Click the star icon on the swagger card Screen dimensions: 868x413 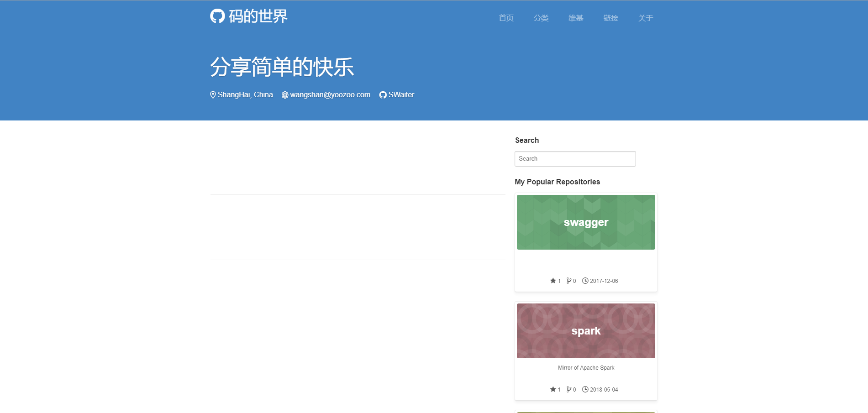coord(552,281)
